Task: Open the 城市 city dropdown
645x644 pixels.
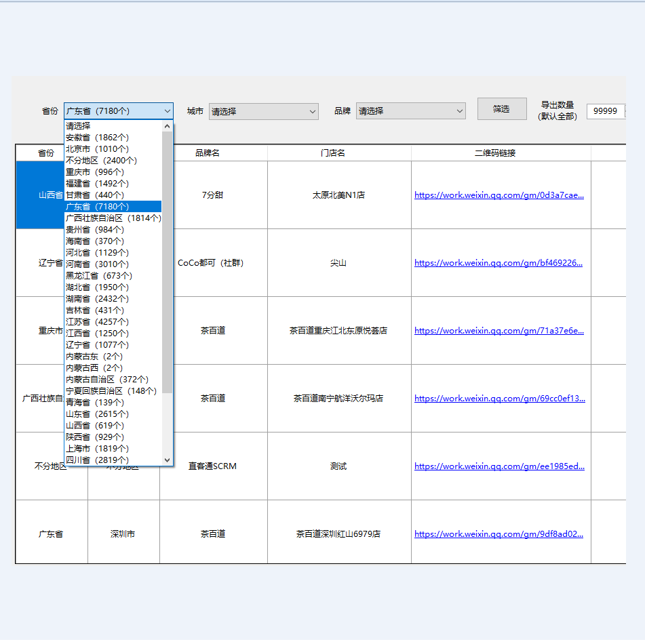Action: coord(263,112)
